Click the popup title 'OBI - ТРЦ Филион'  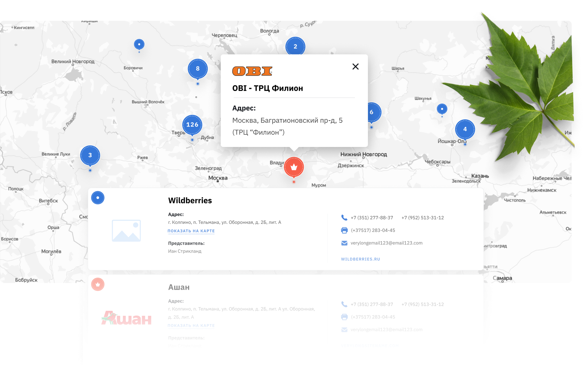268,88
